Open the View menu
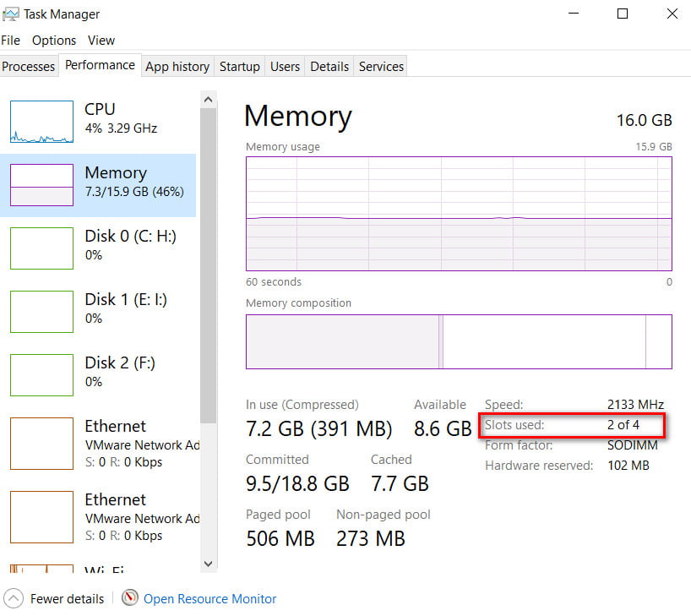The image size is (691, 616). point(101,40)
